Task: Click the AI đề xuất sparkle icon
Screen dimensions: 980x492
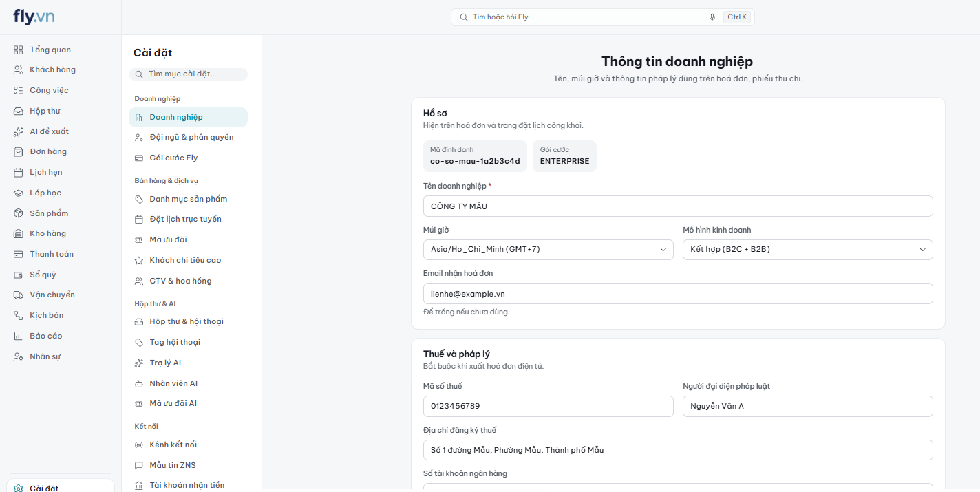Action: pos(19,131)
